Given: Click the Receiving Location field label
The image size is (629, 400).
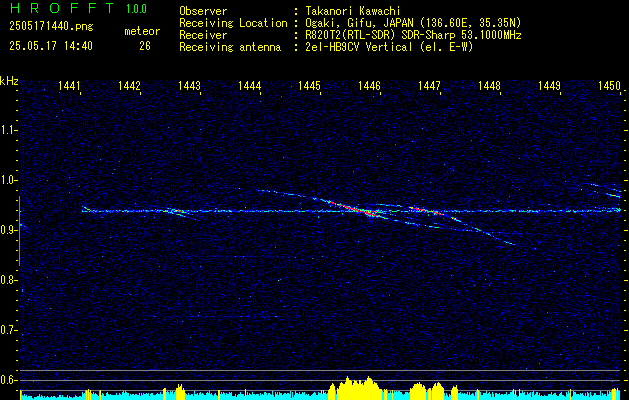Looking at the screenshot, I should click(x=233, y=23).
